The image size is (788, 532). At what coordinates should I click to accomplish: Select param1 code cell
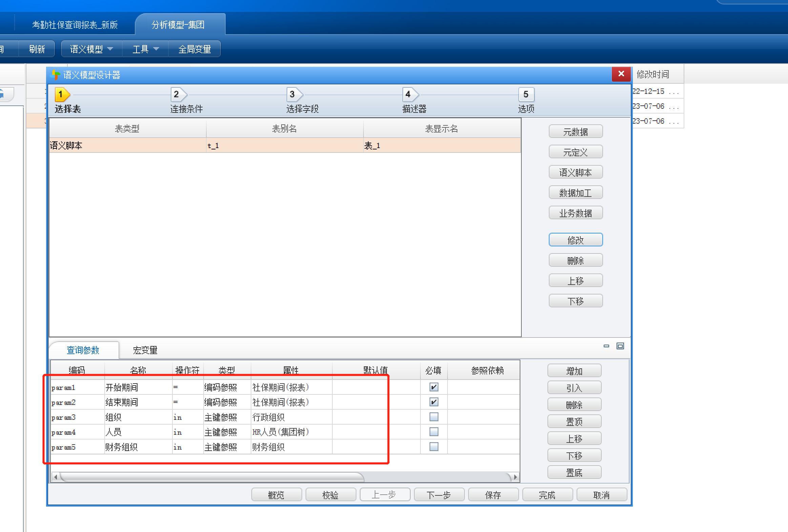point(77,387)
